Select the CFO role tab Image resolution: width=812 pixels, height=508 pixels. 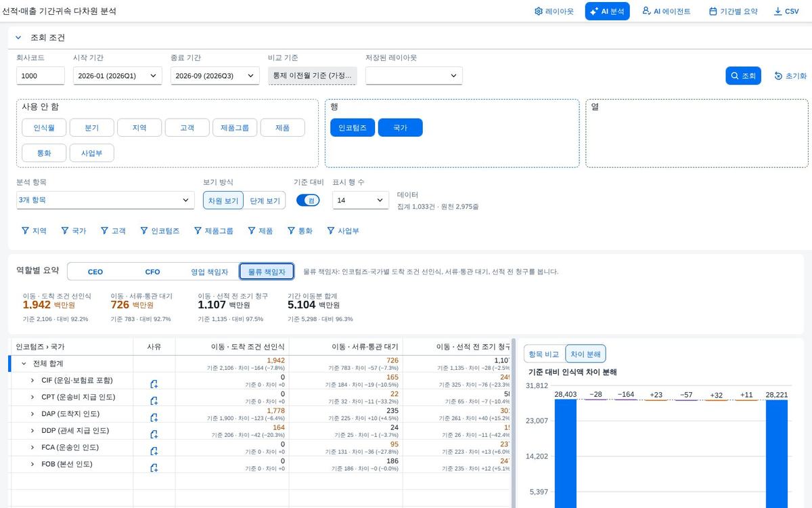click(153, 272)
